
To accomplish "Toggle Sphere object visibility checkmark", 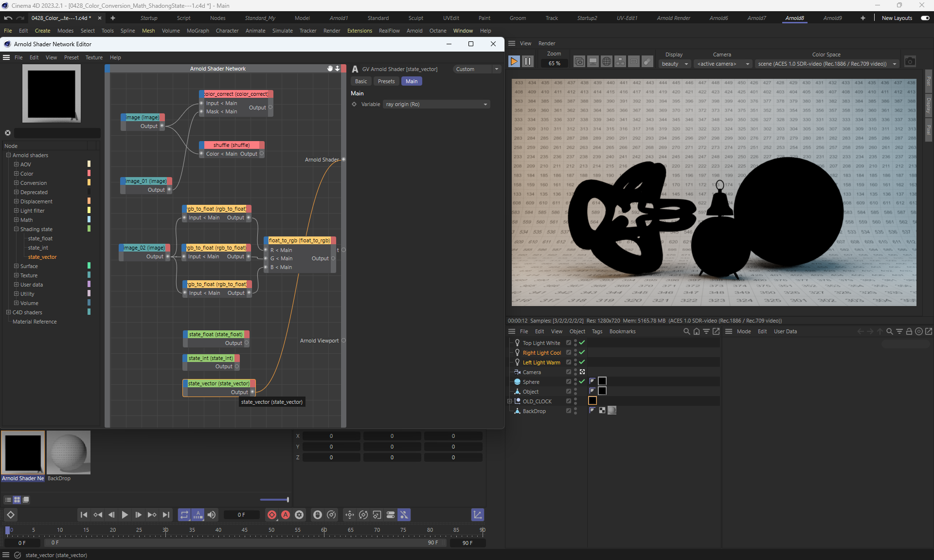I will [x=582, y=381].
